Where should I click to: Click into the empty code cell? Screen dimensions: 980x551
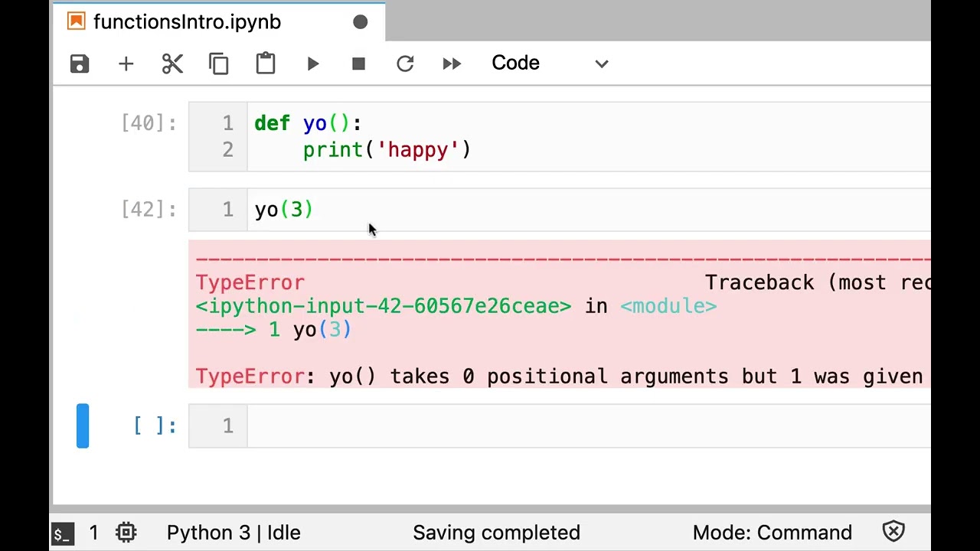[x=590, y=425]
